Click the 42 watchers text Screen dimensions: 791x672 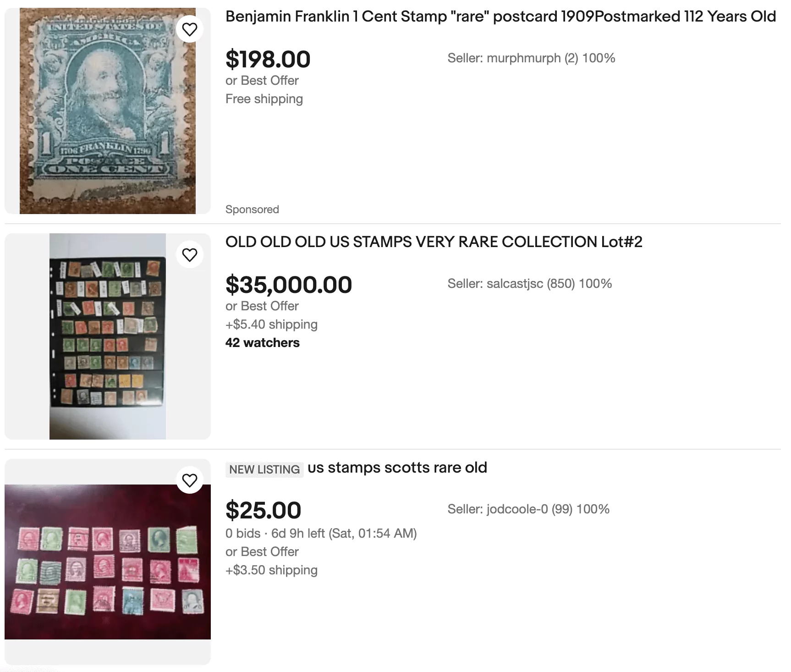(262, 343)
